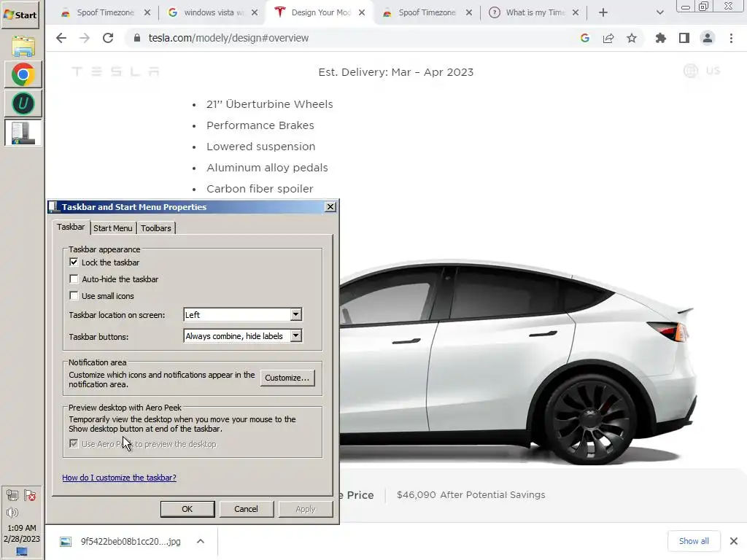The width and height of the screenshot is (747, 560).
Task: Go forward in Chrome history
Action: click(85, 38)
